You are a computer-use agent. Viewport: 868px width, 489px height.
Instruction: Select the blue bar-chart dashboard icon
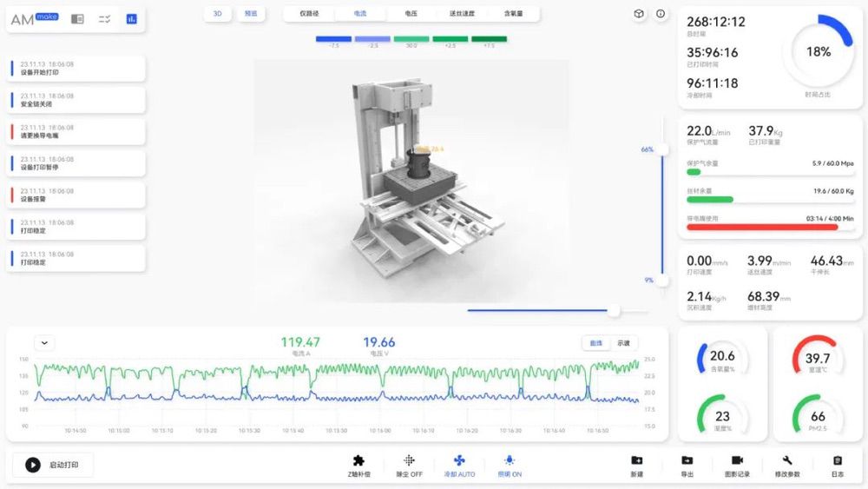coord(132,19)
